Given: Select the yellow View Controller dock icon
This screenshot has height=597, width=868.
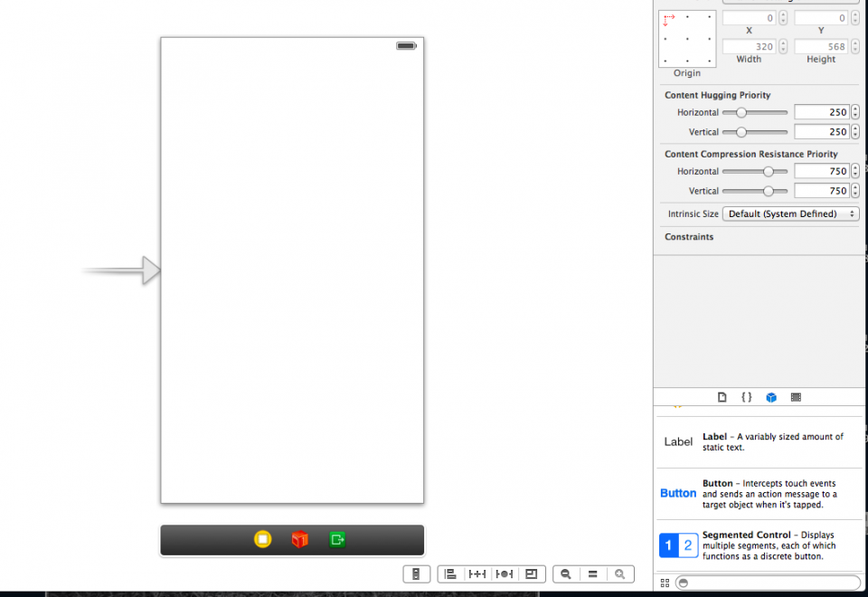Looking at the screenshot, I should click(x=262, y=539).
